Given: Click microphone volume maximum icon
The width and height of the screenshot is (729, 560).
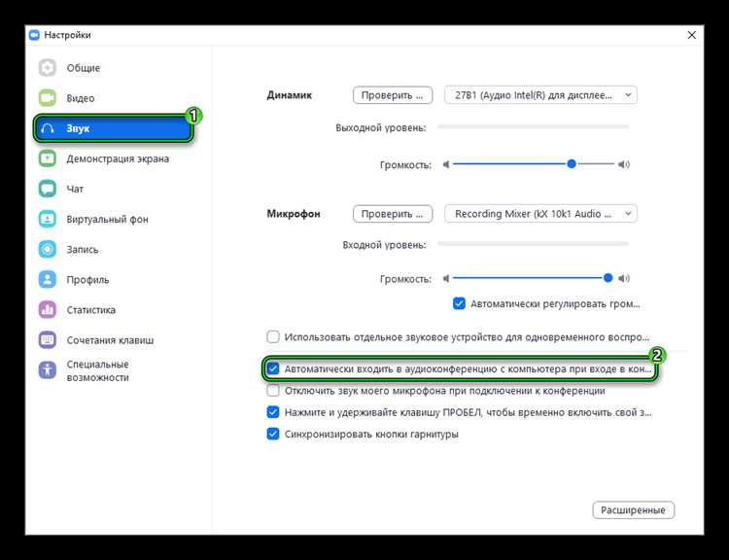Looking at the screenshot, I should pos(624,279).
